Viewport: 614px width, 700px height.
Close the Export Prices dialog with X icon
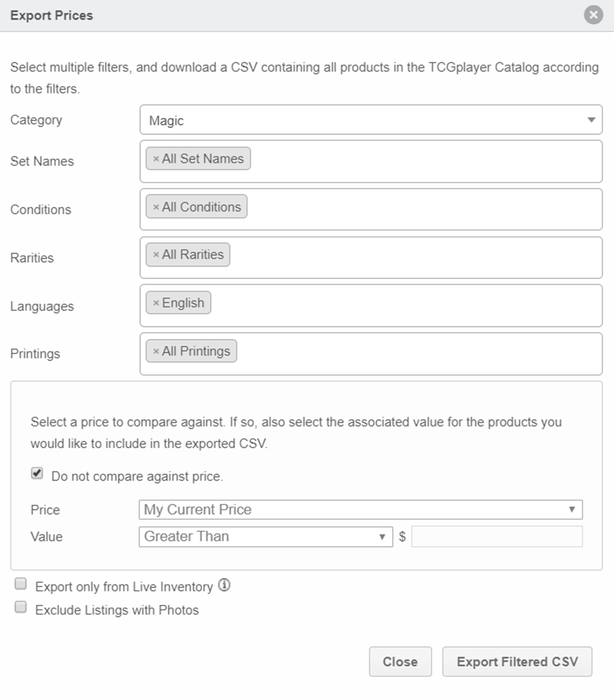pyautogui.click(x=593, y=15)
